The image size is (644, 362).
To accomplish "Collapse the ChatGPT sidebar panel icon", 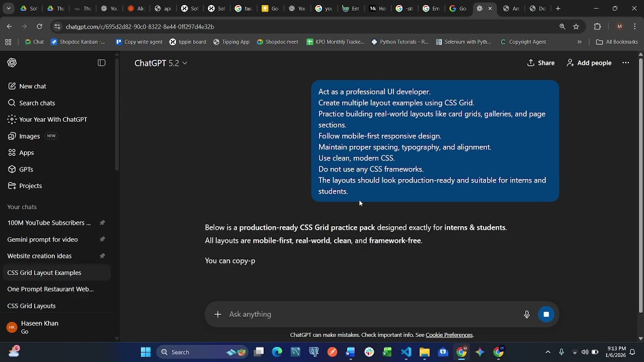I will [102, 63].
